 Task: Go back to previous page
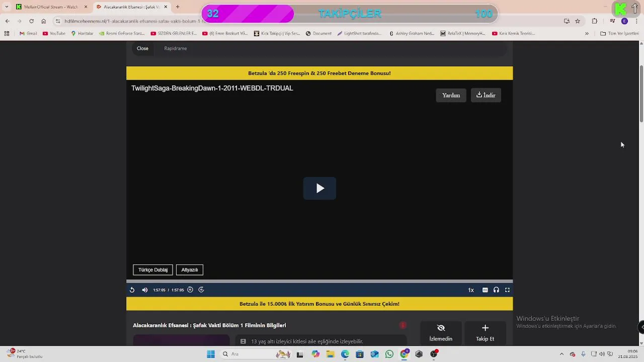click(x=7, y=21)
